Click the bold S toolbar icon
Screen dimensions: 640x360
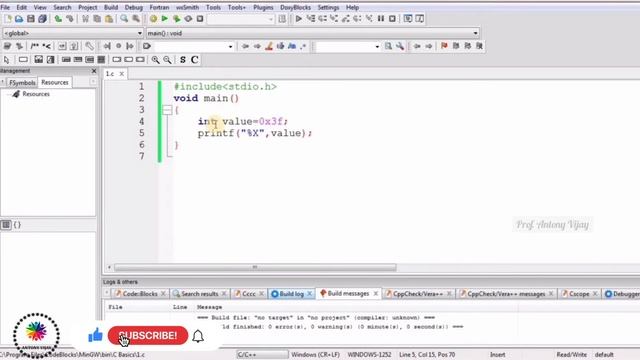(x=183, y=60)
